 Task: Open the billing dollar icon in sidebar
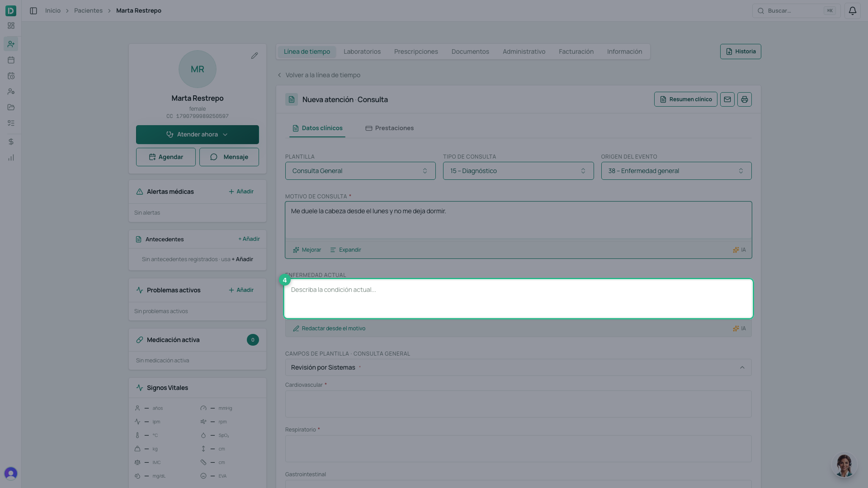click(11, 142)
